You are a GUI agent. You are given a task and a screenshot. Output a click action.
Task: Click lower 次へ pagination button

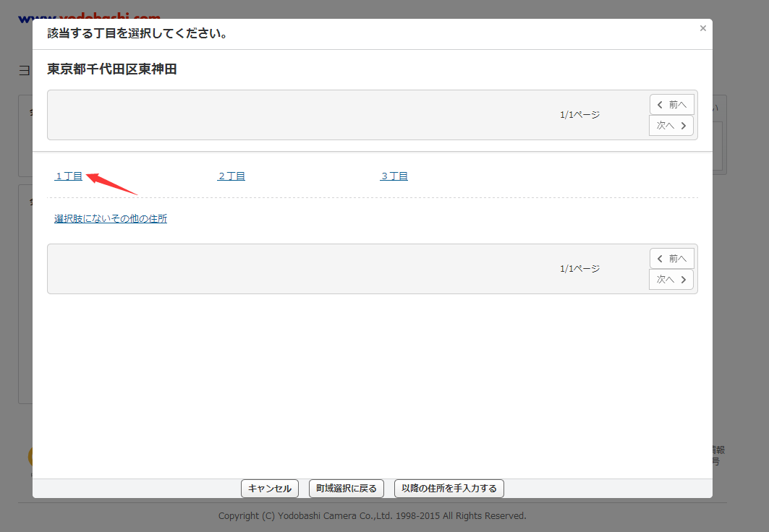[671, 279]
